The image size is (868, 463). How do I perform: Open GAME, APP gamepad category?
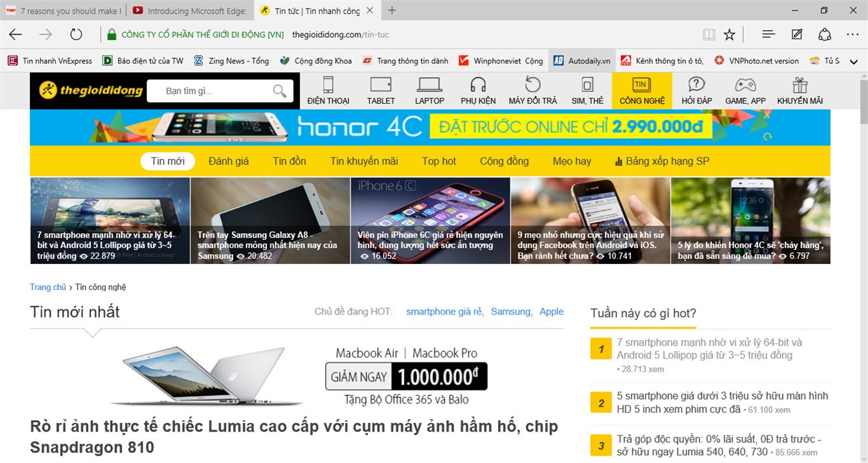coord(745,91)
